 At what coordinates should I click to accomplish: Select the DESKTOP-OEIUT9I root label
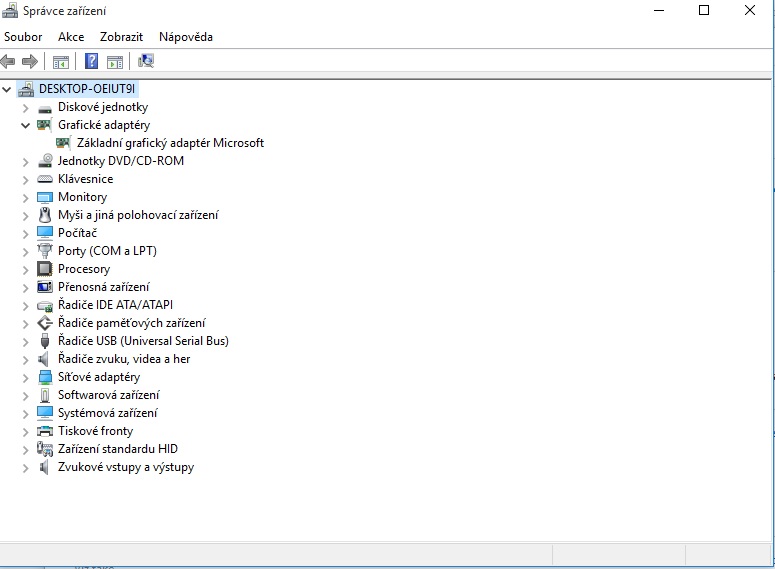[87, 89]
